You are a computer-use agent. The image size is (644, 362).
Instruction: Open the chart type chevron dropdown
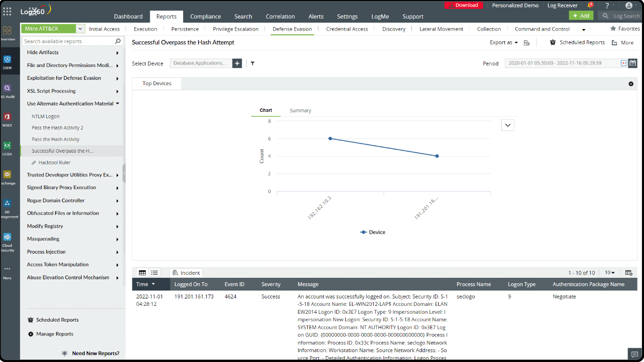pyautogui.click(x=508, y=125)
